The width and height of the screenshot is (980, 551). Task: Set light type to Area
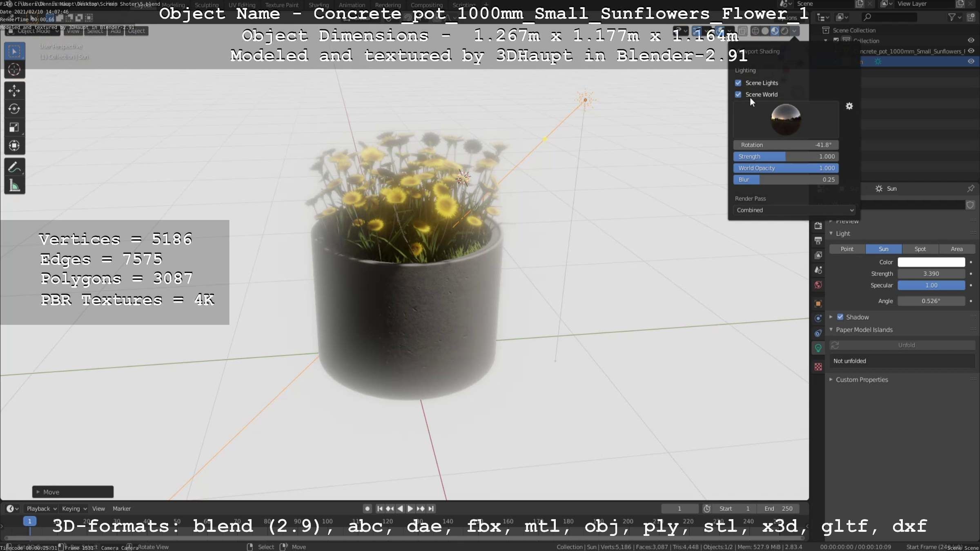point(957,249)
